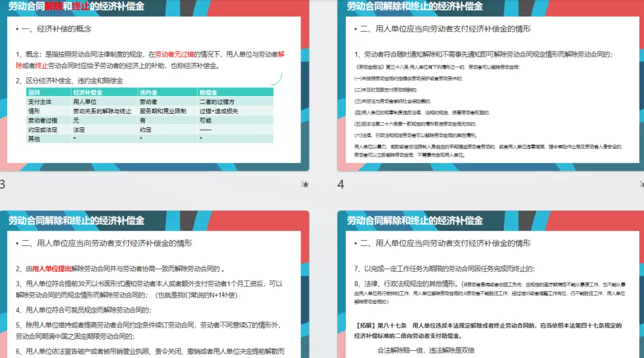This screenshot has width=644, height=358.
Task: Select the slide thumbnail containing 【拓展】第八十七条
Action: click(x=490, y=284)
